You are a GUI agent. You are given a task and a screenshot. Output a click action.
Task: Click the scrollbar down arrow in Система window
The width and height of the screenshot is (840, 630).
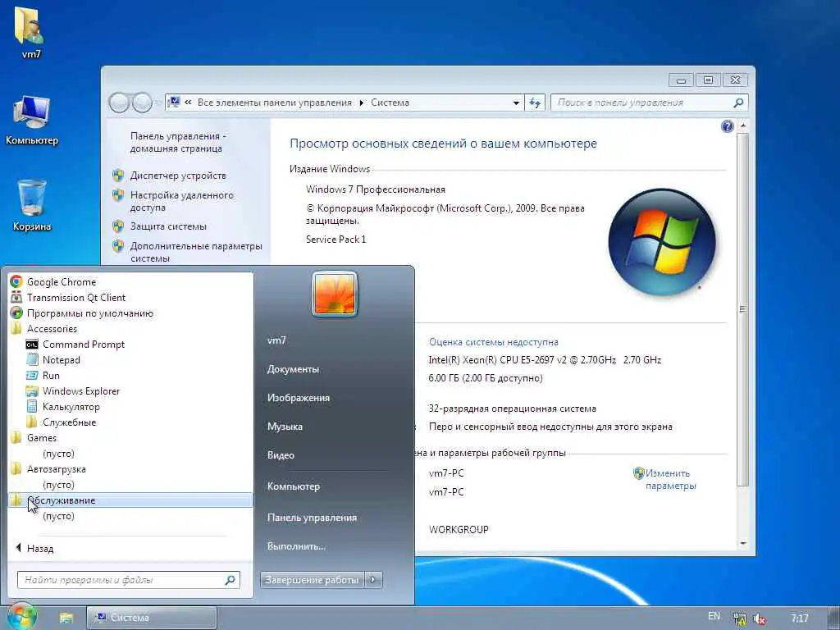(x=742, y=544)
